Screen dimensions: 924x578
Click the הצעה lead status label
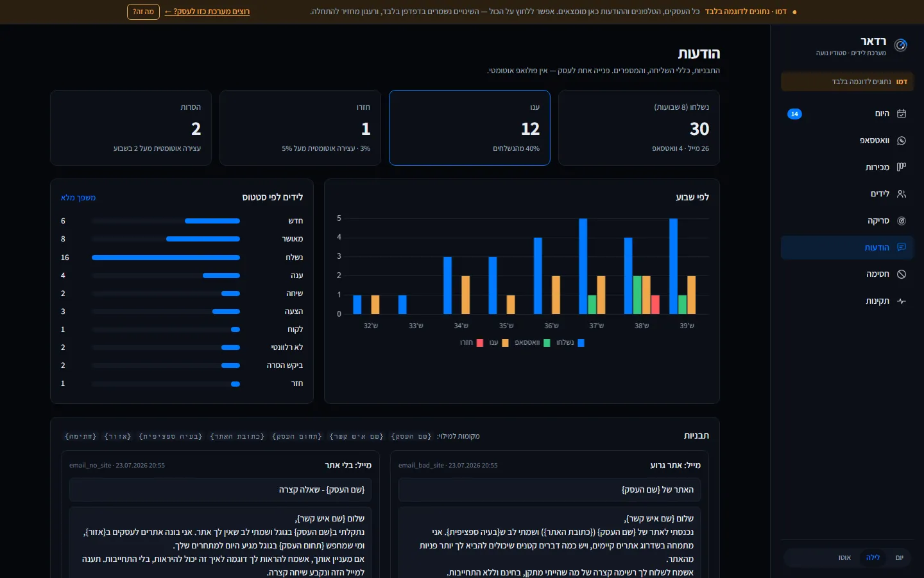point(294,311)
